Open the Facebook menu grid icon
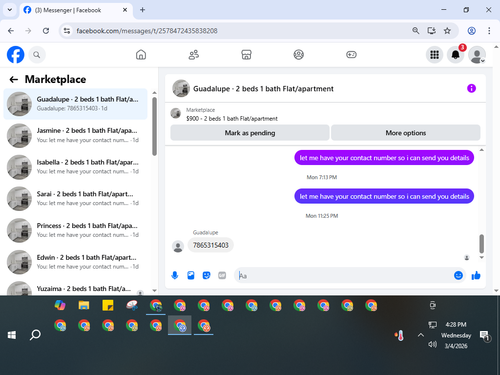 (434, 55)
